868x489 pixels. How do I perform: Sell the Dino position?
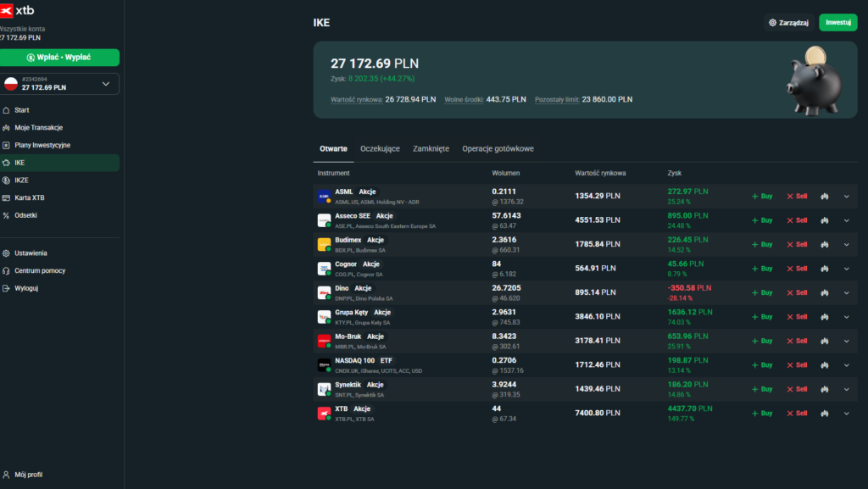click(x=797, y=292)
